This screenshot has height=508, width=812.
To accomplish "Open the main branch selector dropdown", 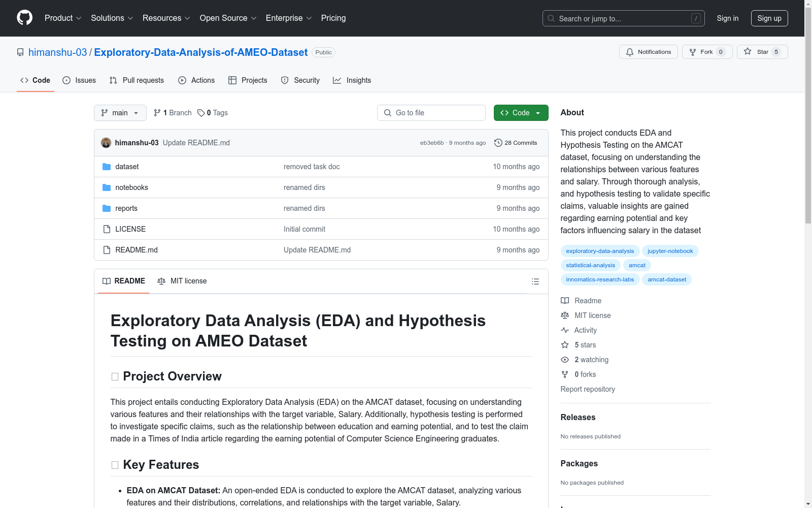I will (x=120, y=113).
